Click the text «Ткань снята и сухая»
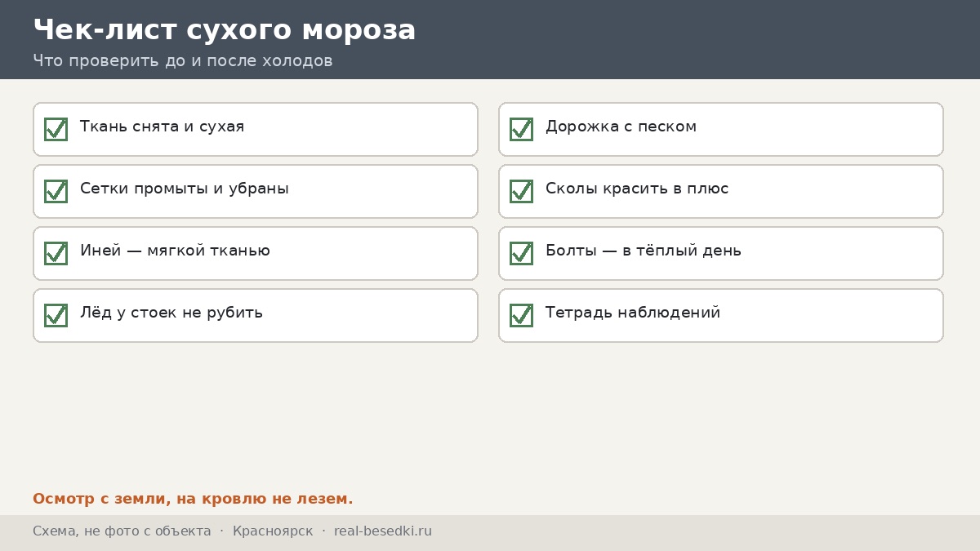980x551 pixels. point(162,127)
